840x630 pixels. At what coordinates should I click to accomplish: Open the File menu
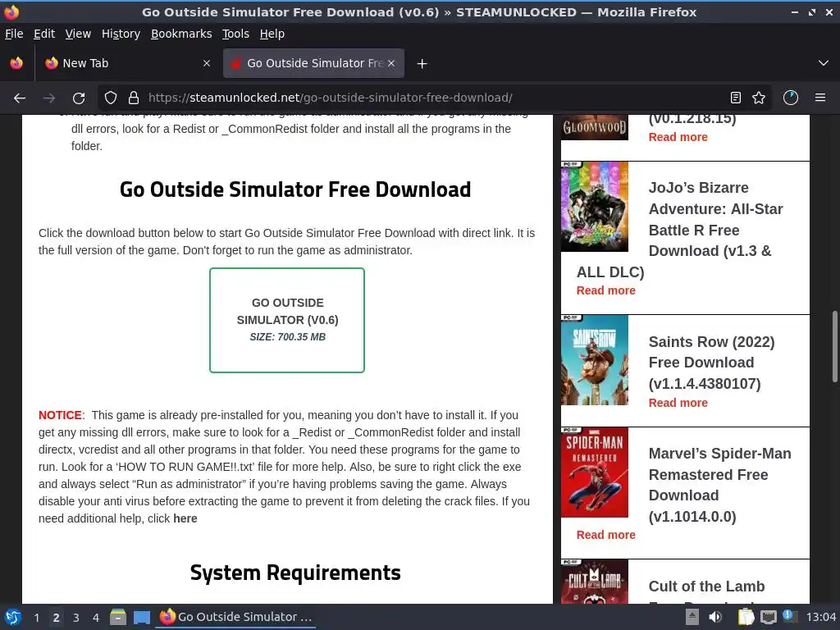click(14, 34)
